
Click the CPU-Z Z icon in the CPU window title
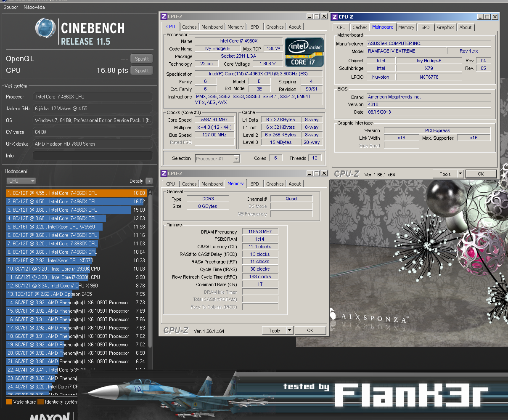pos(164,16)
